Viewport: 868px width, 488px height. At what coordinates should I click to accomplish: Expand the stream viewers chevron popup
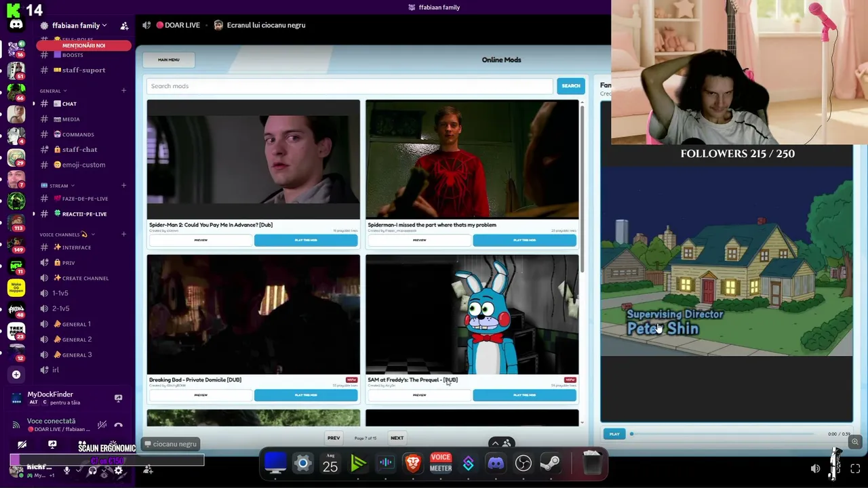pos(495,443)
